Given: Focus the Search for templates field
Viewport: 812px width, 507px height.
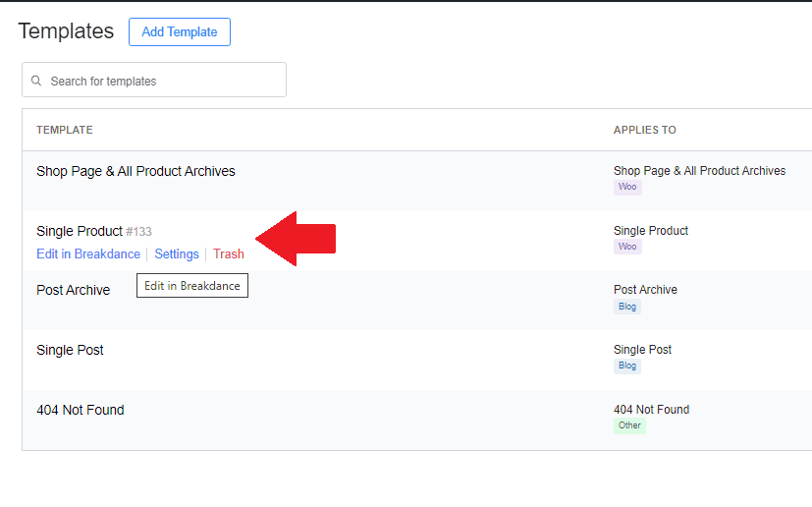Looking at the screenshot, I should coord(162,81).
